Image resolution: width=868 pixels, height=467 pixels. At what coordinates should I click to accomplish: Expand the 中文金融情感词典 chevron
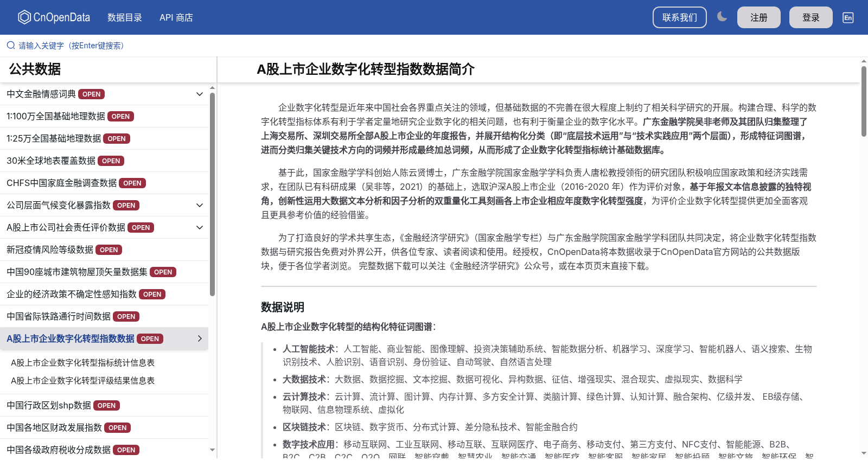click(200, 94)
